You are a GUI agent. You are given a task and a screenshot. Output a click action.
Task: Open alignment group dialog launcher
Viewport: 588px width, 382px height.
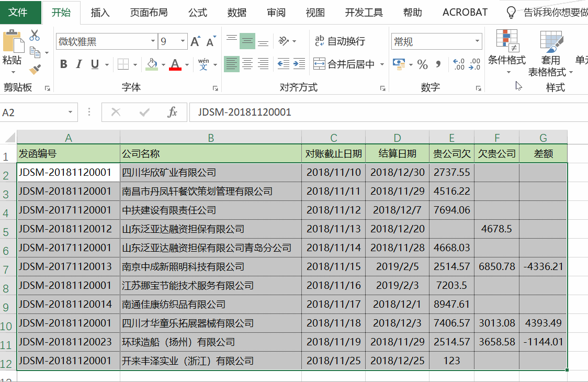click(x=382, y=88)
